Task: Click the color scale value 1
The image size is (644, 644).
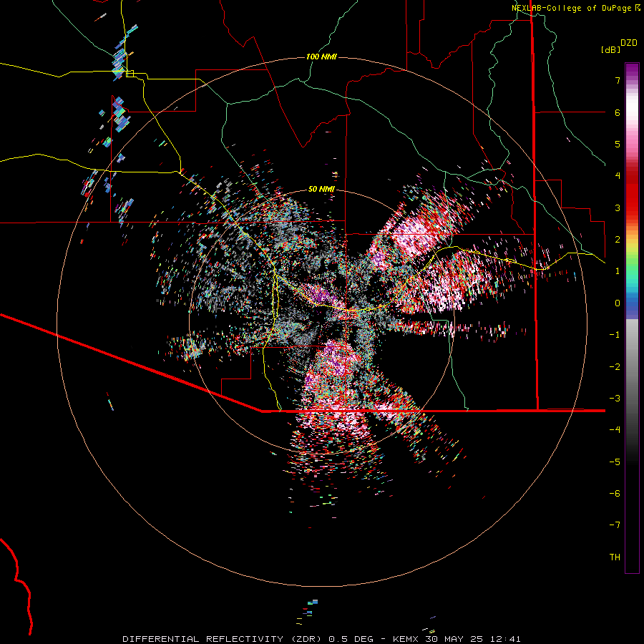Action: [618, 271]
